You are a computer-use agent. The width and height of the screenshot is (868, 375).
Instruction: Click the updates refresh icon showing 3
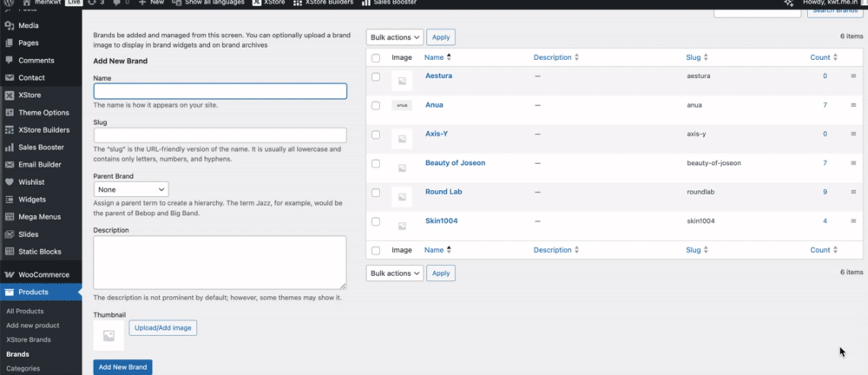(x=92, y=3)
